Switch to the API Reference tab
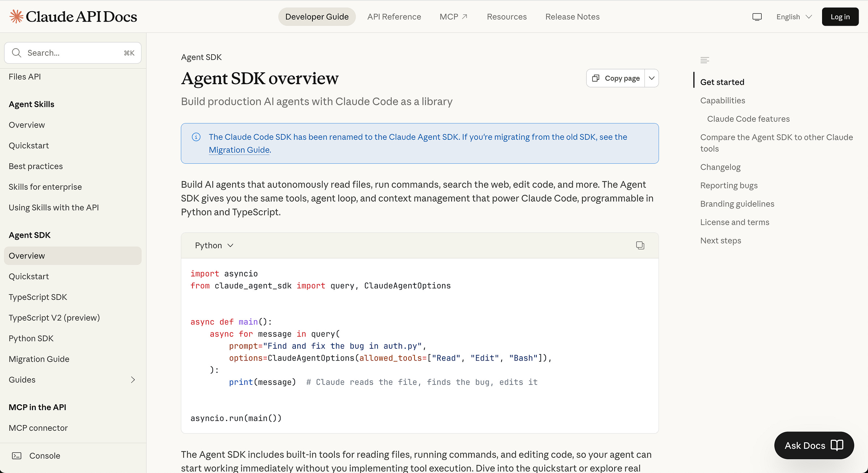 coord(394,17)
